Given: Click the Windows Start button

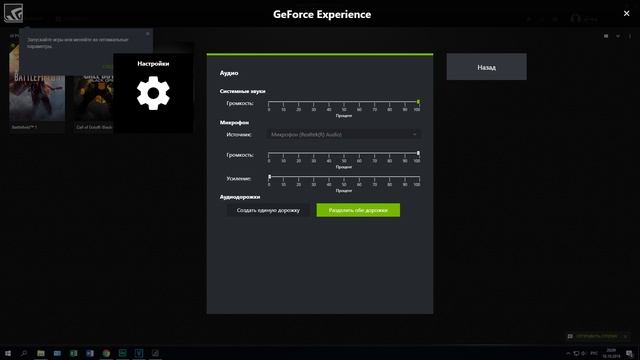Looking at the screenshot, I should (7, 353).
